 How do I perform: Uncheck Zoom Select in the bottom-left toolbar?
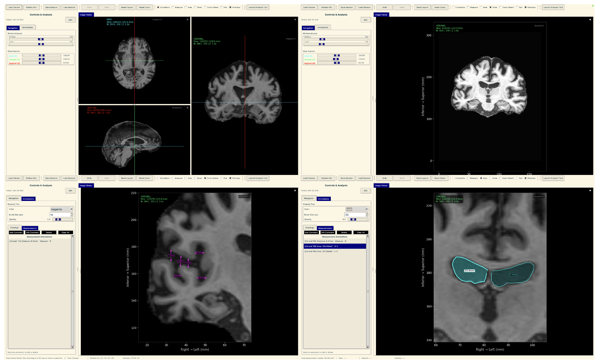tap(205, 178)
